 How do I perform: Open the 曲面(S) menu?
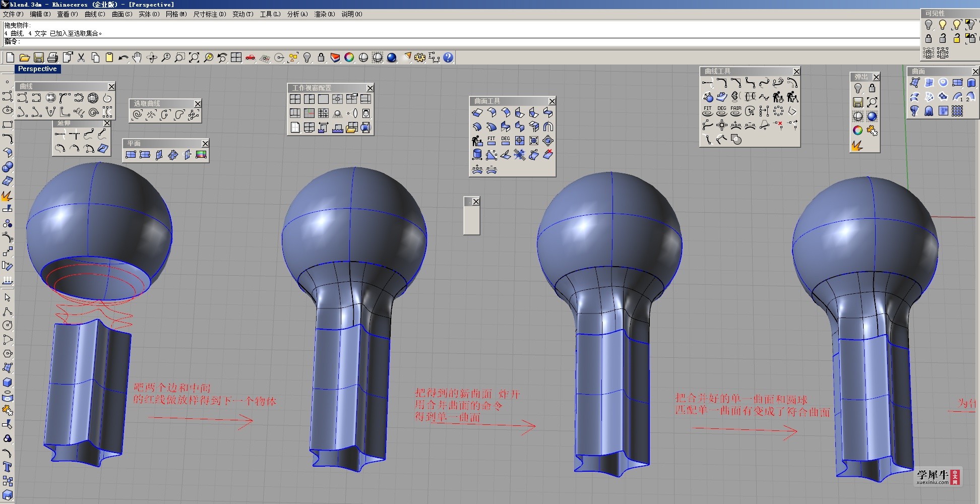(x=122, y=14)
